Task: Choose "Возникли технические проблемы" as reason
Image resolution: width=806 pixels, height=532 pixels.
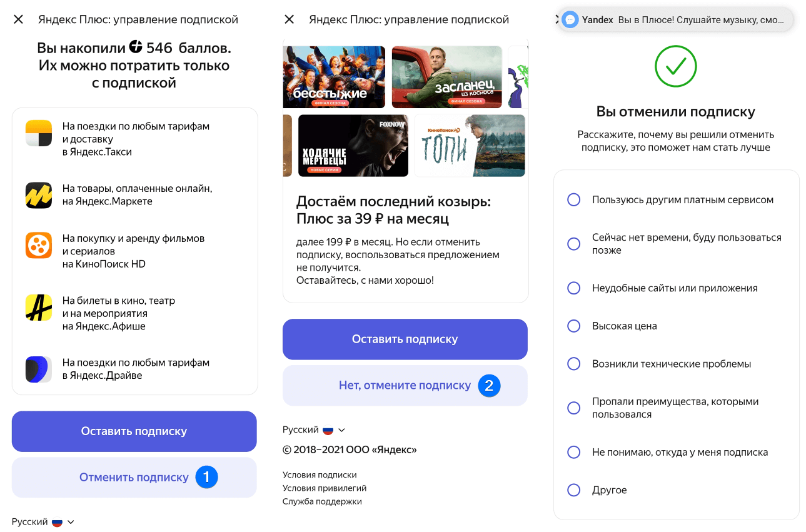Action: 574,364
